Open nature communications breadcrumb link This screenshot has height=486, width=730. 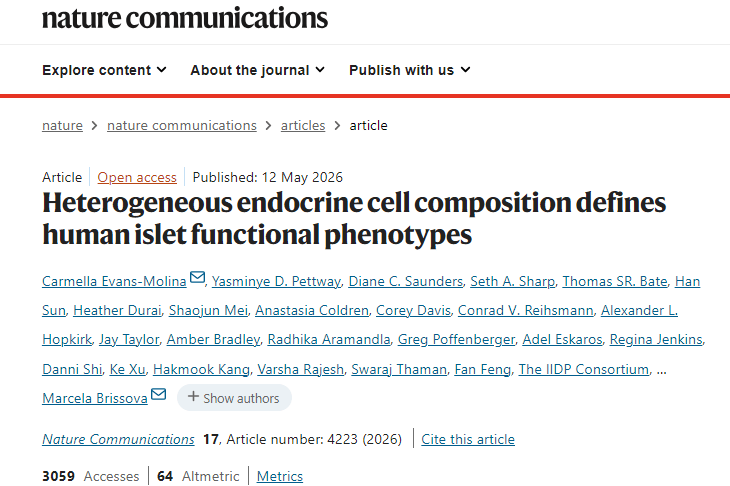pos(182,126)
